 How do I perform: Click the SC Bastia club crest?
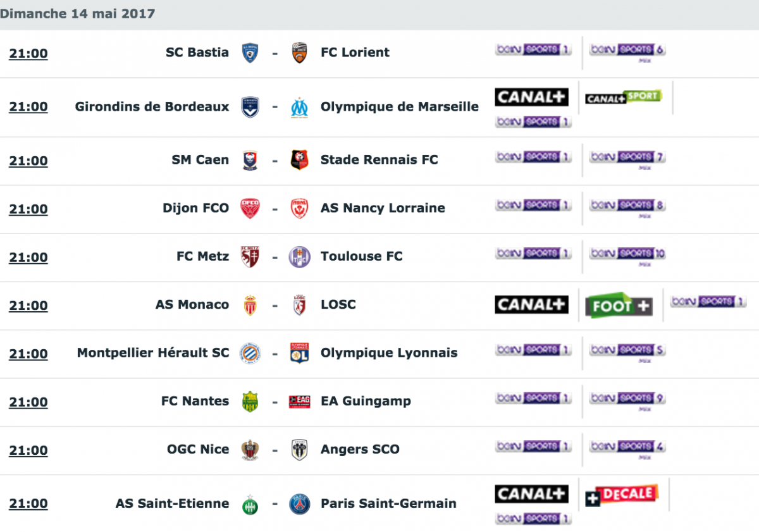point(250,53)
